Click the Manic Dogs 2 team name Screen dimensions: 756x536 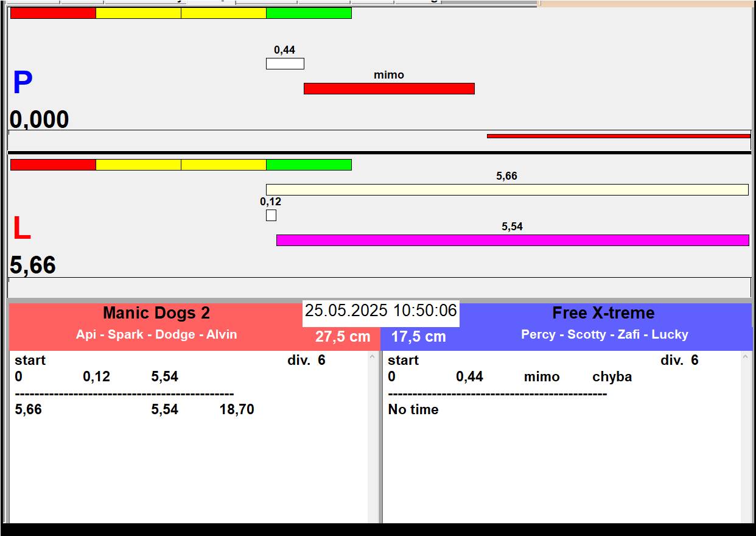(x=156, y=313)
